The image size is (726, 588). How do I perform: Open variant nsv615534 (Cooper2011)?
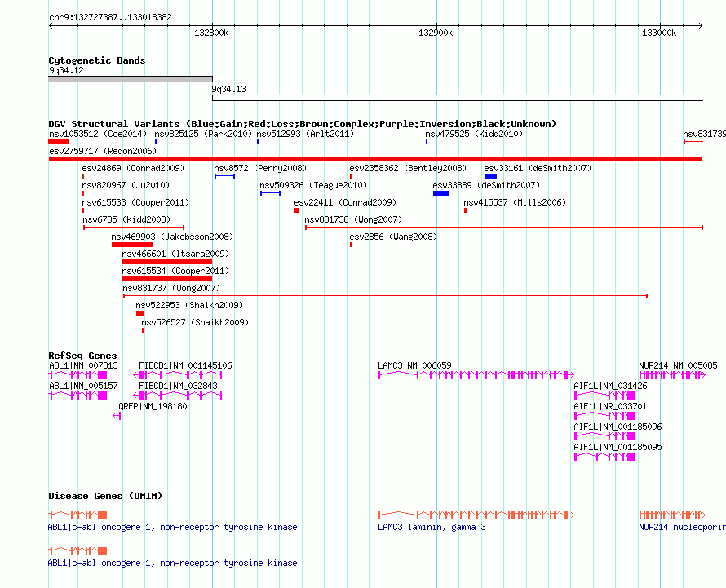click(175, 271)
